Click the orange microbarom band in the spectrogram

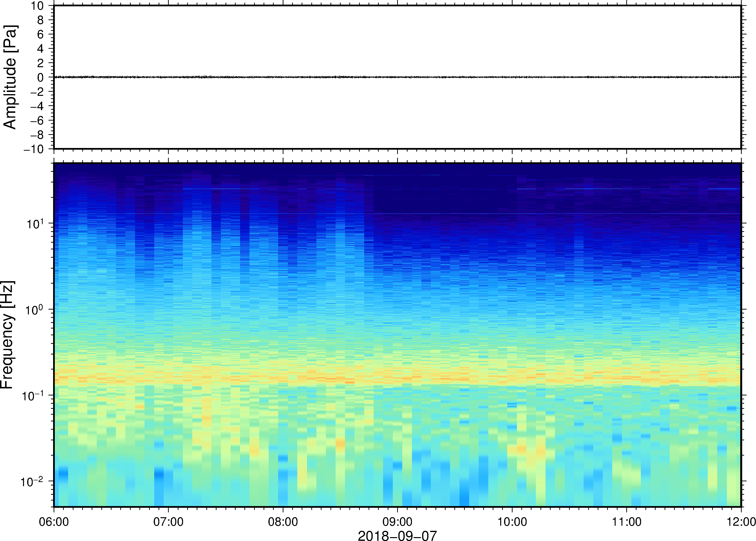397,378
